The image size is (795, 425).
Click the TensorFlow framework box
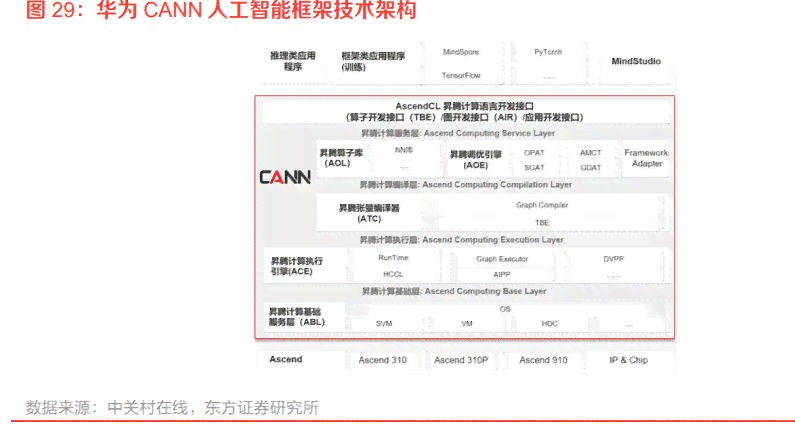[x=461, y=75]
